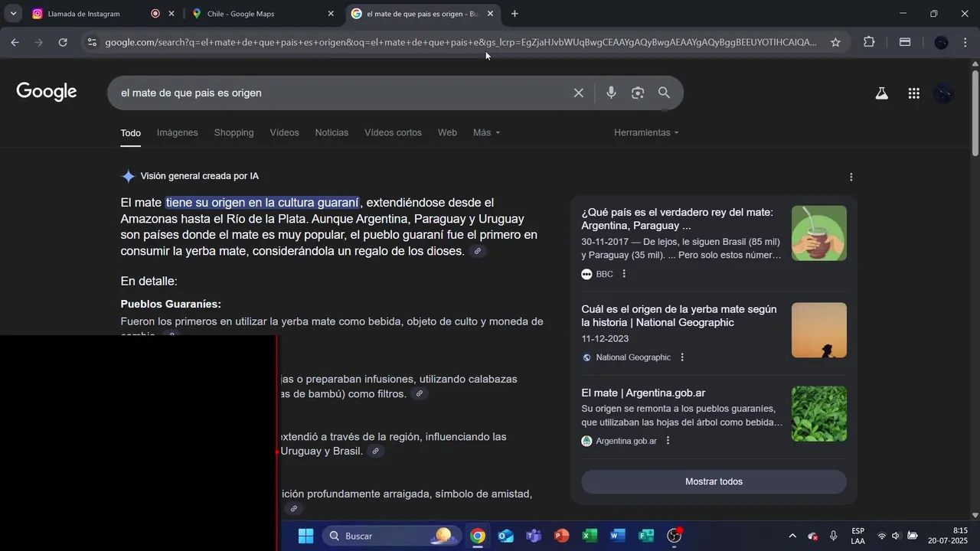Go back to the previous page
The height and width of the screenshot is (551, 980).
(15, 42)
